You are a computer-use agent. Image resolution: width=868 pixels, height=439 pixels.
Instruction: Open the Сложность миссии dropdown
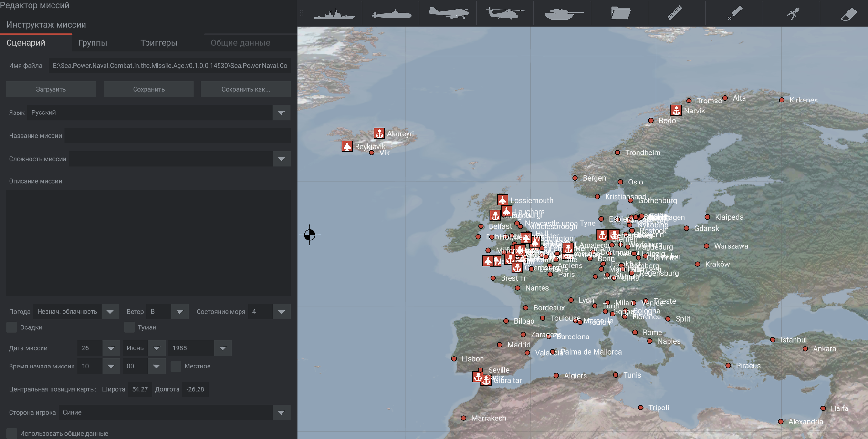click(282, 159)
